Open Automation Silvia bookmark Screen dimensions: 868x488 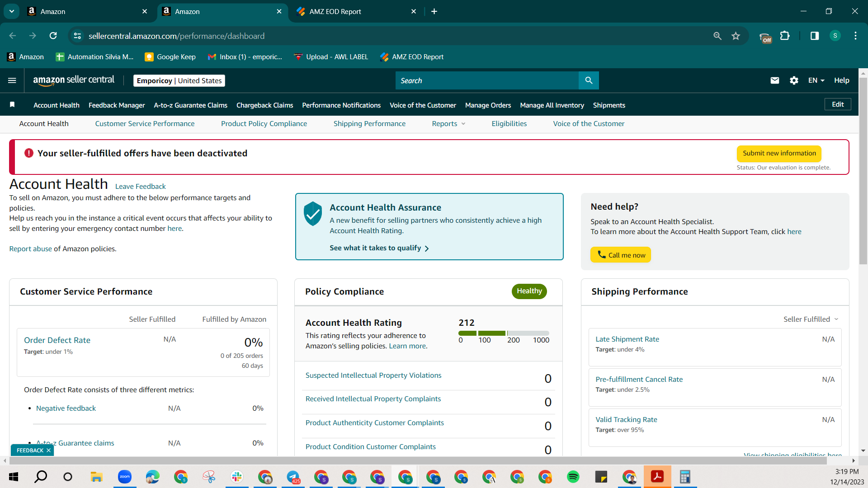pos(94,57)
